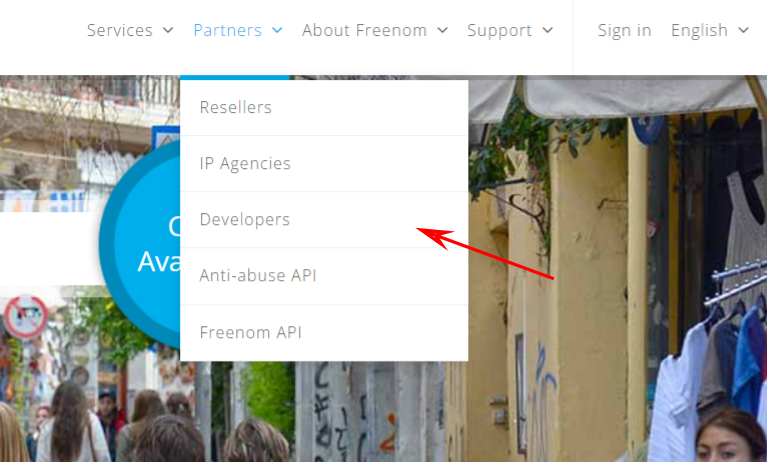Select the Developers menu entry
The width and height of the screenshot is (767, 462).
coord(324,219)
